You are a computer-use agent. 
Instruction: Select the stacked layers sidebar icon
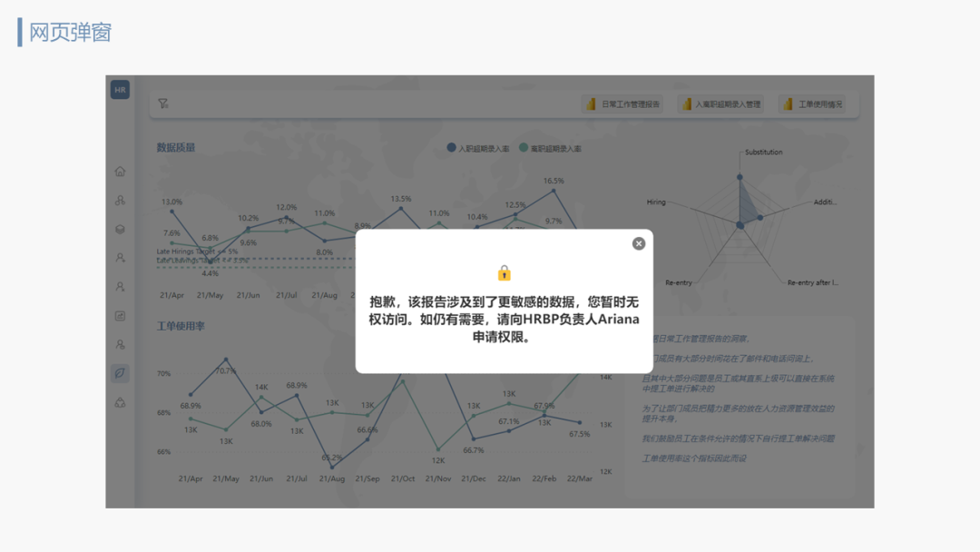pyautogui.click(x=120, y=230)
